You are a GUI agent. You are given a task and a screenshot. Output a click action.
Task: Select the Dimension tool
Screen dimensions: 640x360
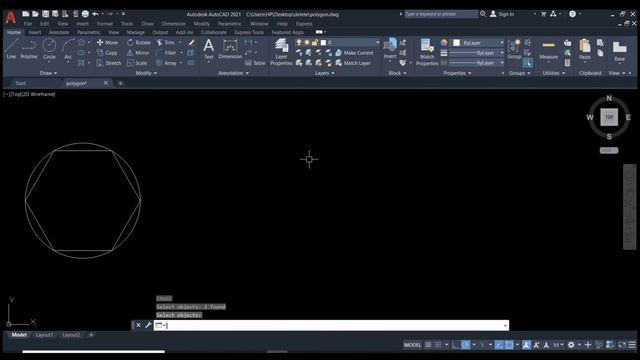click(230, 49)
